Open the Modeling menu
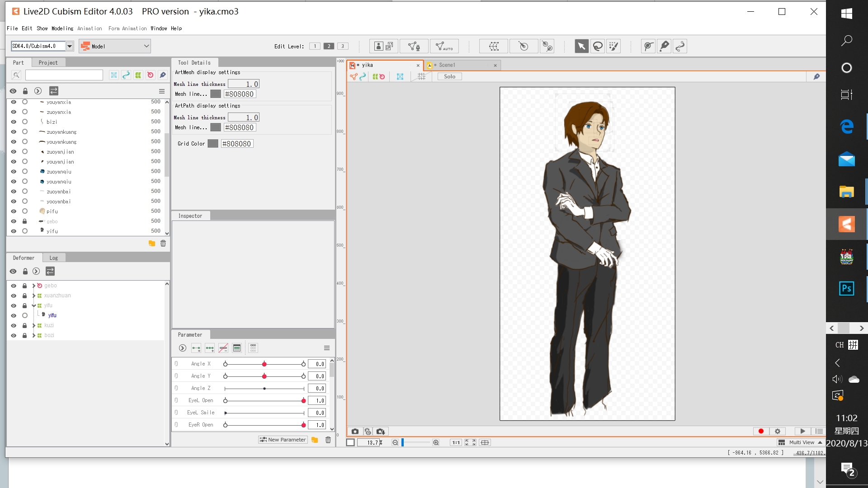Image resolution: width=868 pixels, height=488 pixels. point(62,28)
